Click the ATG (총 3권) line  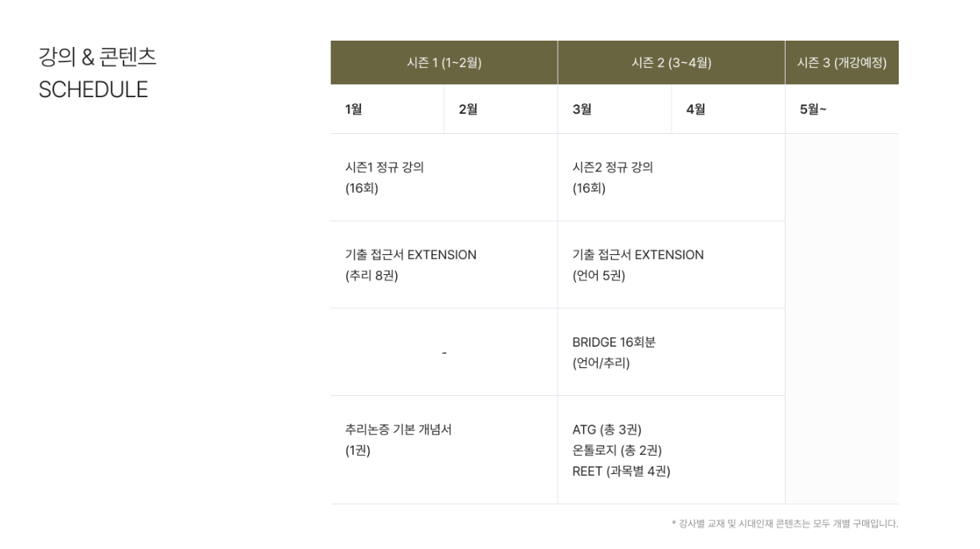click(607, 430)
